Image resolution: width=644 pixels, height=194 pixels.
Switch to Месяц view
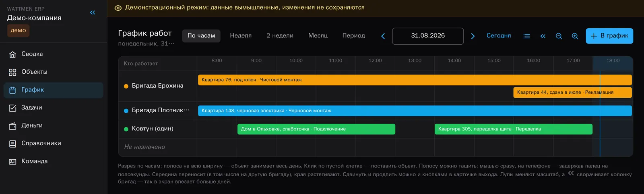coord(318,36)
